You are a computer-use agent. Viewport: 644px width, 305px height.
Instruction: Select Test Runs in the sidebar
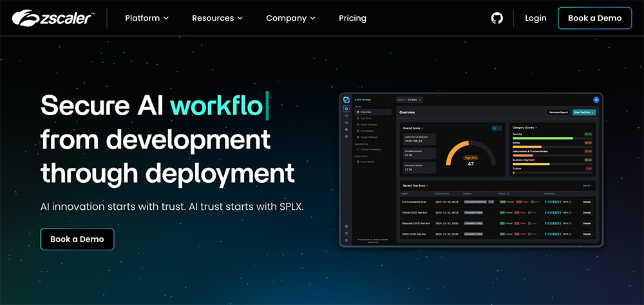coord(366,118)
